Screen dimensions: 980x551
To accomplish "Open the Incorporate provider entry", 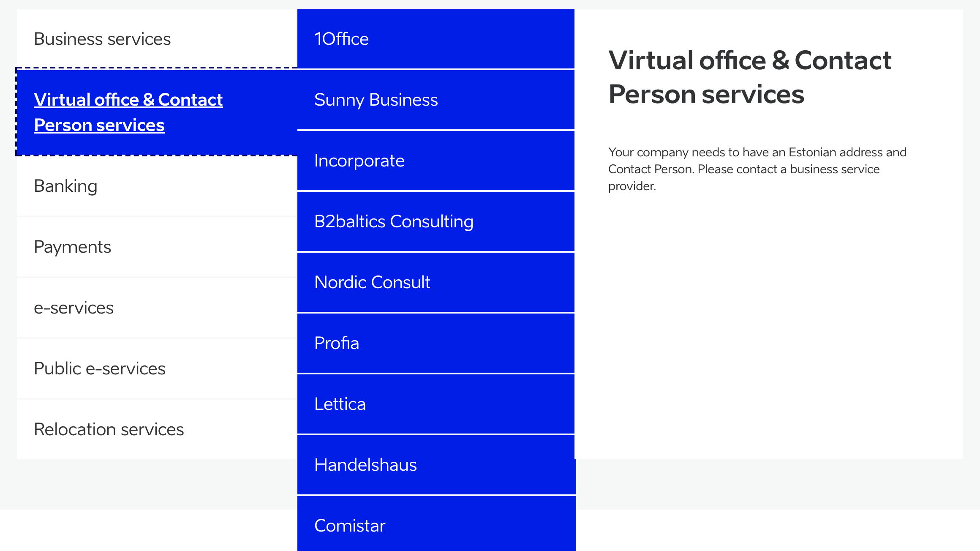I will pyautogui.click(x=359, y=161).
